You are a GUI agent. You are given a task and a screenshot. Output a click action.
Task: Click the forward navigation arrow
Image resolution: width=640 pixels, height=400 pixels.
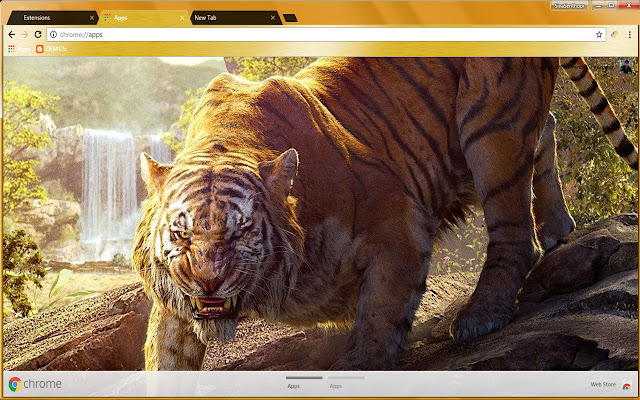pos(24,35)
